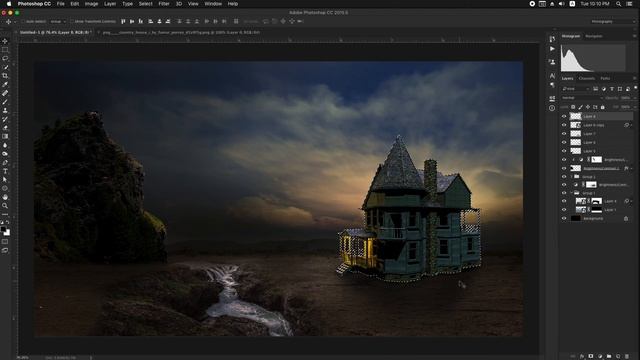Open the Actions panel play icon
Screen dimensions: 640x360
click(552, 49)
